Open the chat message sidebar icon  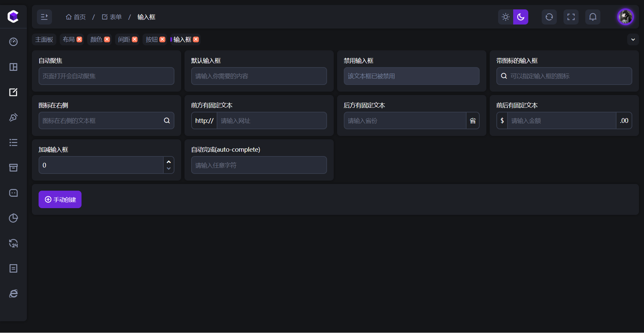(x=13, y=193)
